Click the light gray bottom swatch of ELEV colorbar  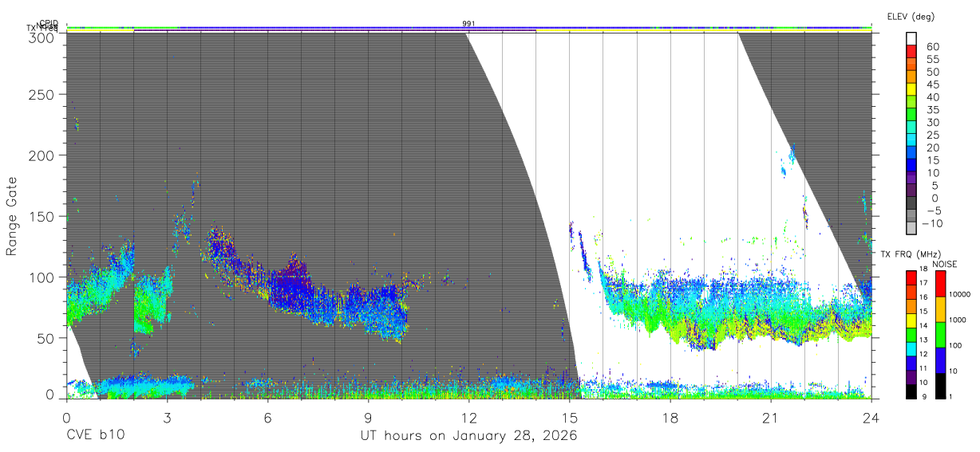[x=911, y=229]
